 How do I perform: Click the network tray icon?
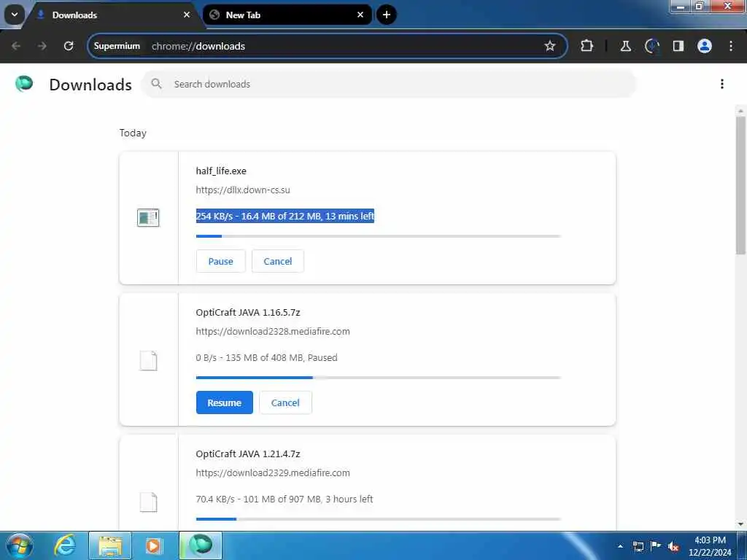tap(638, 546)
